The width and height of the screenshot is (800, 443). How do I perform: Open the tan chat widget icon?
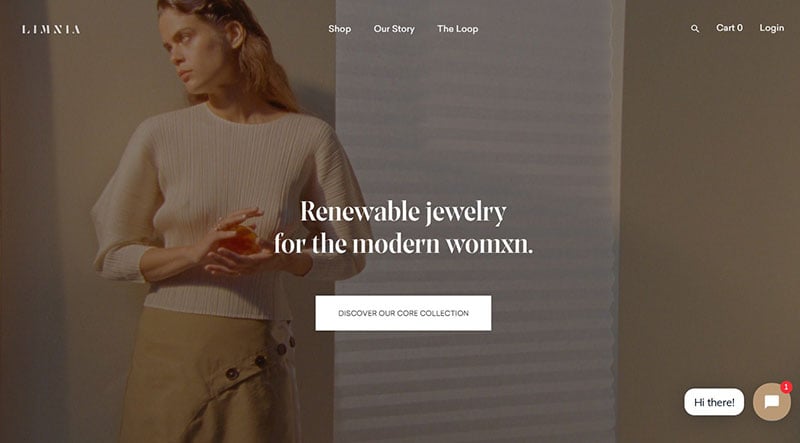(771, 402)
